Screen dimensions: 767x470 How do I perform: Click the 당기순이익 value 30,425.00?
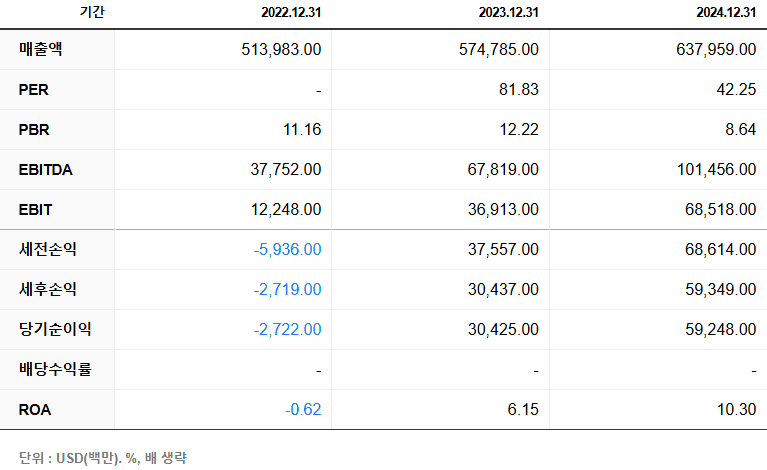503,330
